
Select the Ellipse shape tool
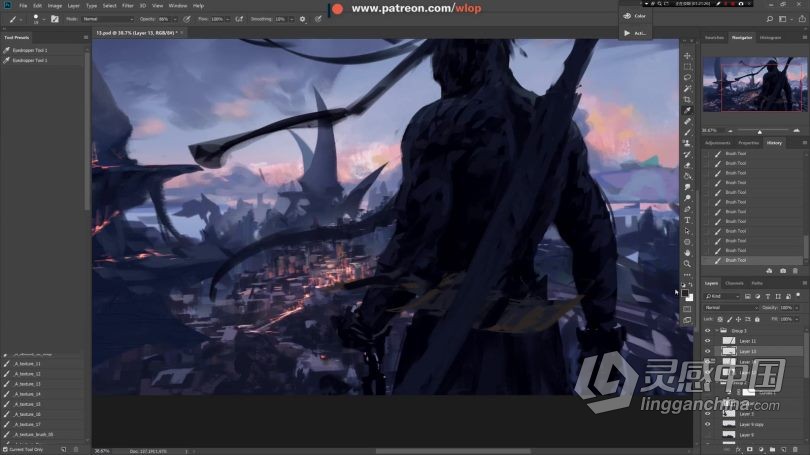click(687, 242)
